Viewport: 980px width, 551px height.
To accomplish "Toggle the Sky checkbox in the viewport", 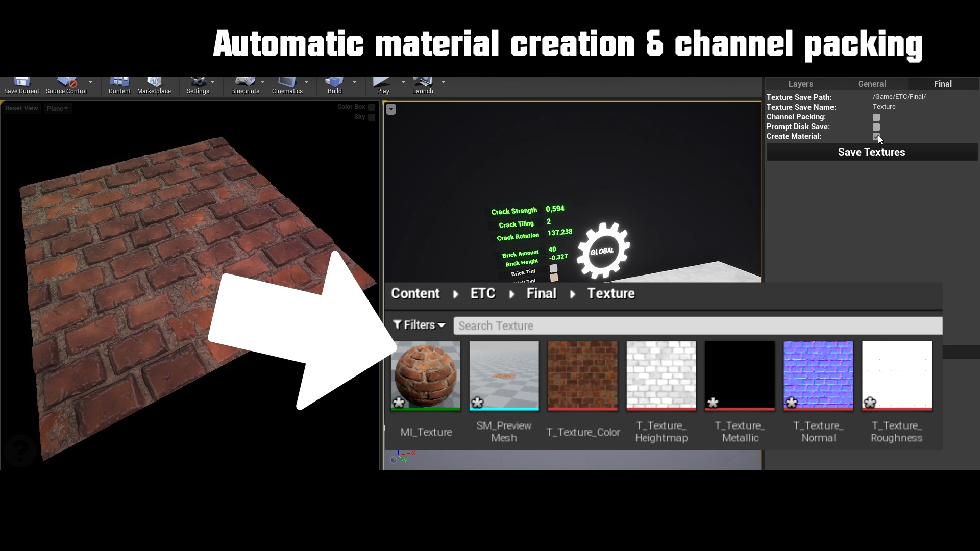I will click(x=372, y=117).
